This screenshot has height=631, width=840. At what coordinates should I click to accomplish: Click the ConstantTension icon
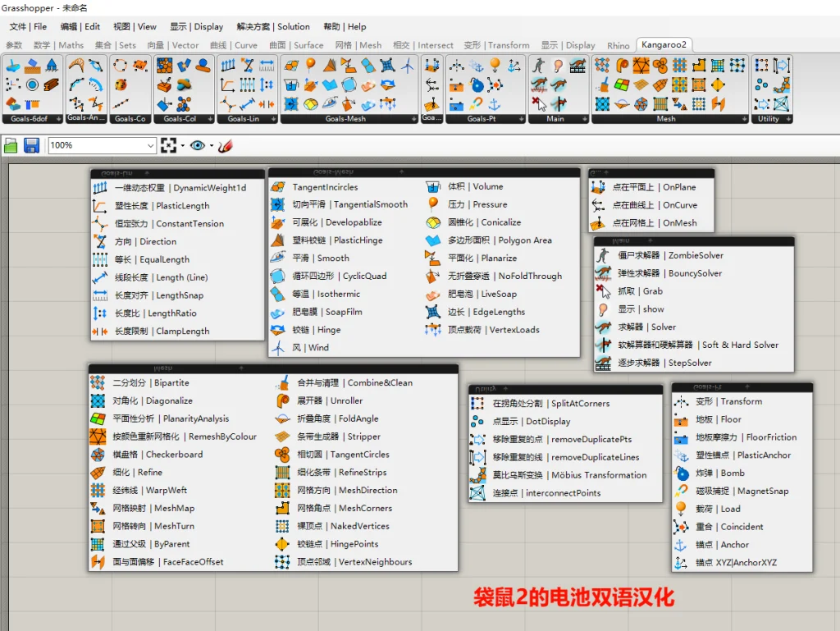tap(100, 224)
